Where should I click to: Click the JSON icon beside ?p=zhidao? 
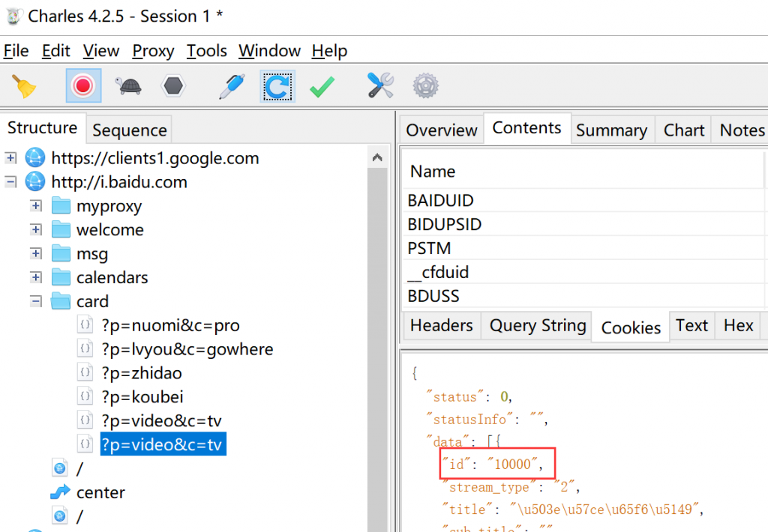point(85,372)
